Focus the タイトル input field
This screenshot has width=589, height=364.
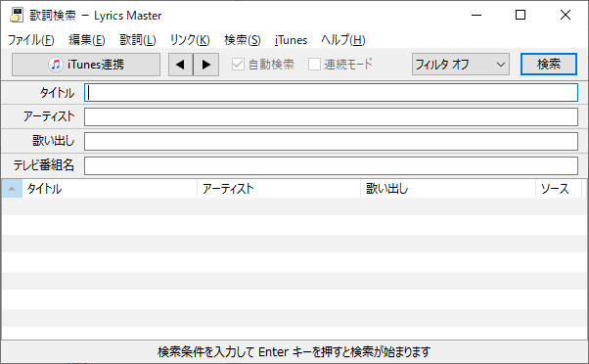click(x=331, y=92)
